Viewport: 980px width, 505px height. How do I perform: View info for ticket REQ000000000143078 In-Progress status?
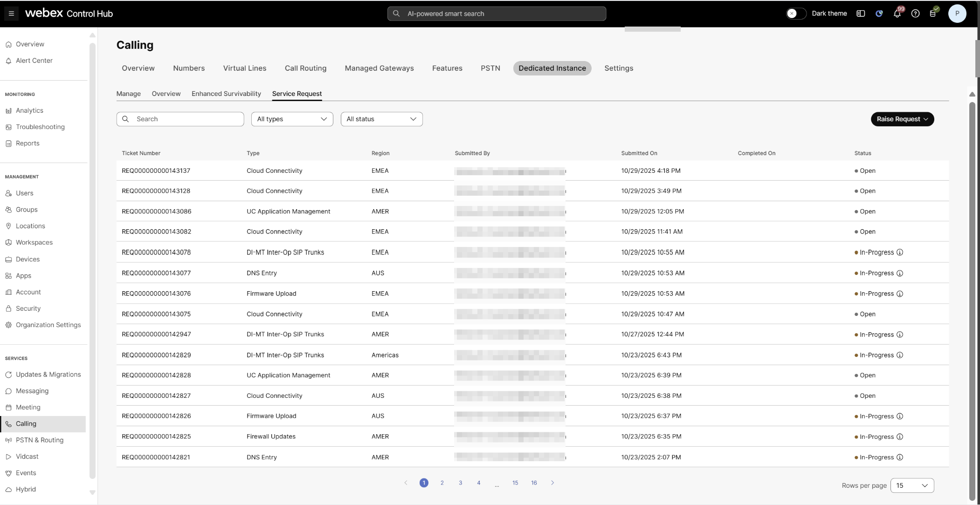coord(899,252)
